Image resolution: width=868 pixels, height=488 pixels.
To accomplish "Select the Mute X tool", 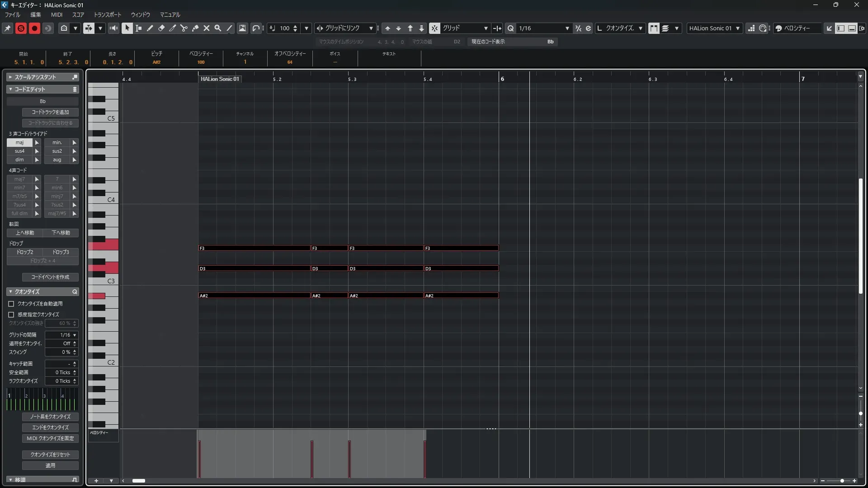I will tap(207, 28).
